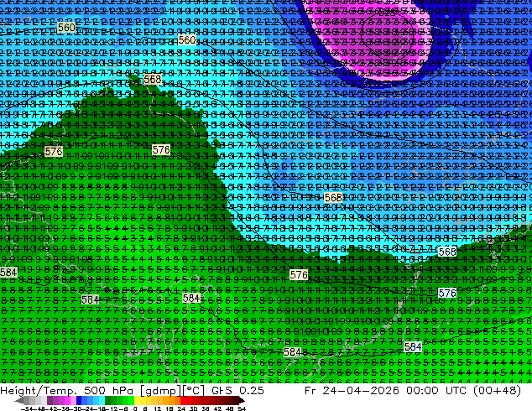This screenshot has width=532, height=411.
Task: Click the gray left arrow end of legend
Action: tap(19, 401)
